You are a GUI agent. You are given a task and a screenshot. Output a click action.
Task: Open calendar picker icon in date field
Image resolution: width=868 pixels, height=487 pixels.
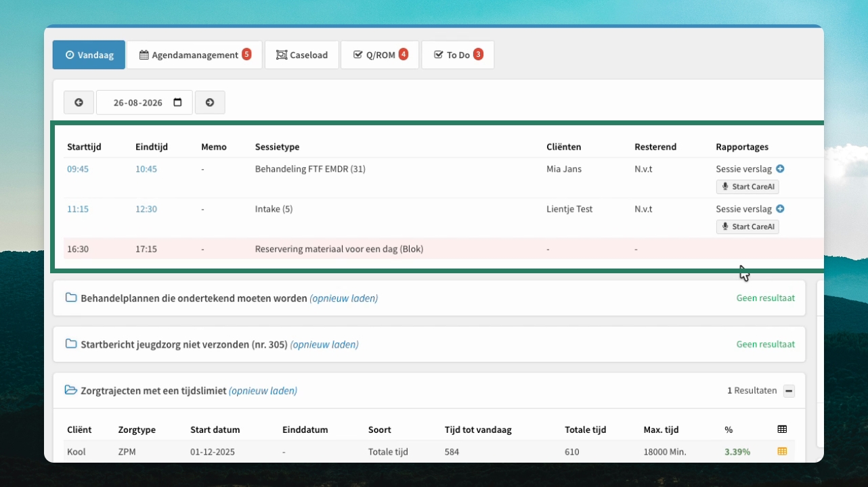177,103
